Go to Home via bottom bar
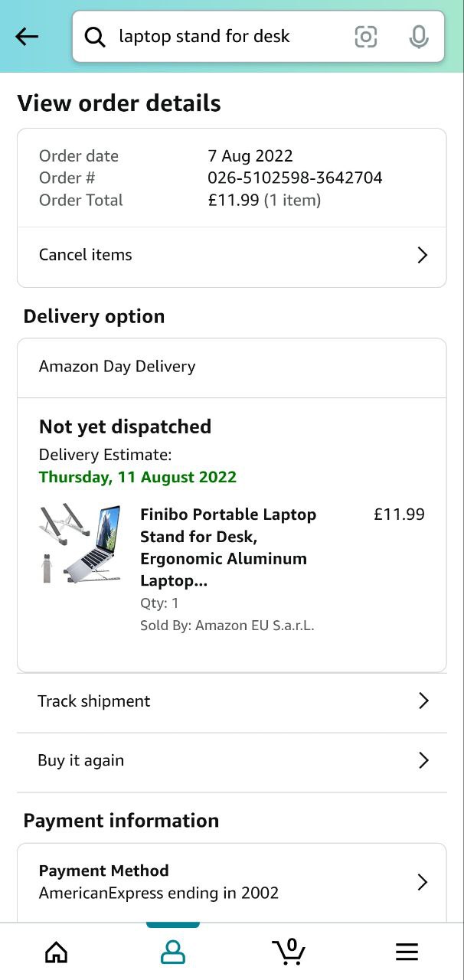The image size is (464, 980). 56,952
